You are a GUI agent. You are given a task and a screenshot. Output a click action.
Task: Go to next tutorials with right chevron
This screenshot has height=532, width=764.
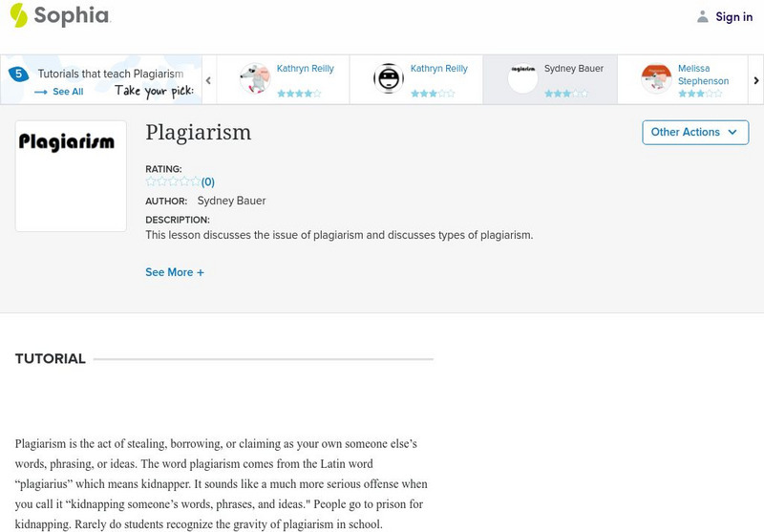[x=755, y=80]
